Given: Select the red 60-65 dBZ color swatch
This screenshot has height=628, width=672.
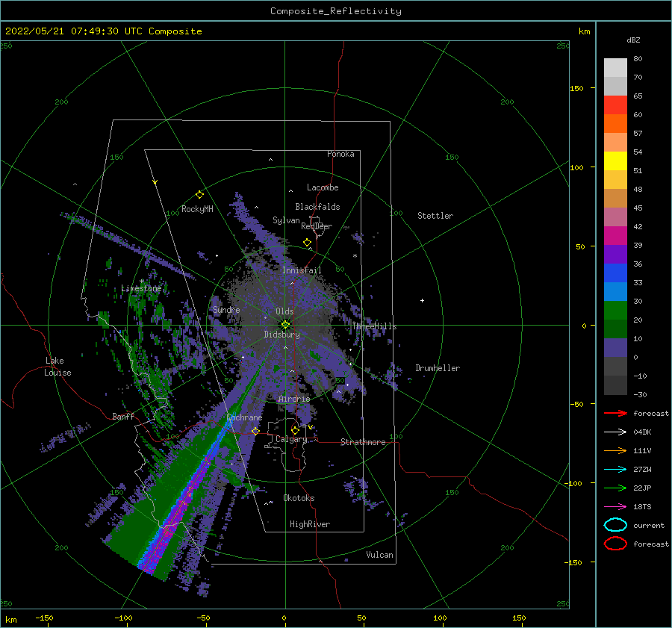Looking at the screenshot, I should [x=615, y=105].
